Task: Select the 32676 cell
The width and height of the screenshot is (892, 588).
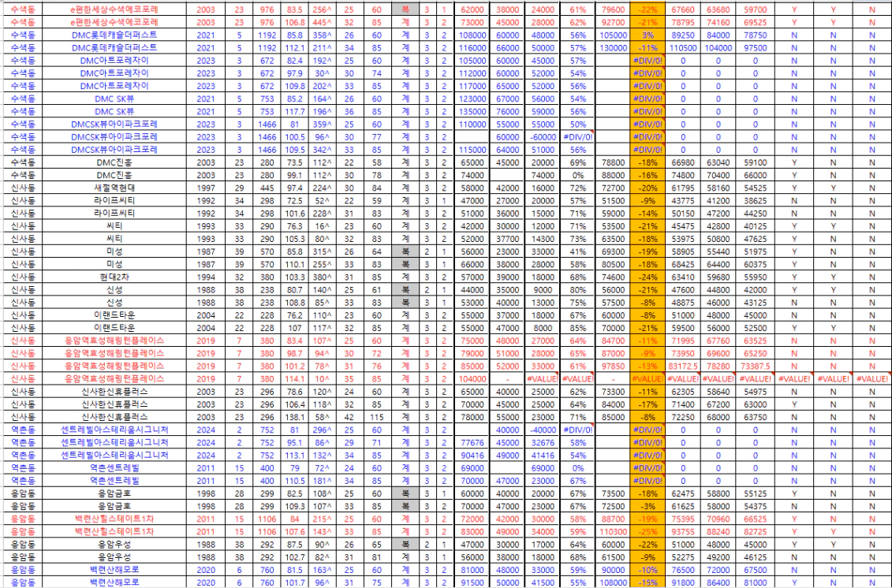Action: 542,443
